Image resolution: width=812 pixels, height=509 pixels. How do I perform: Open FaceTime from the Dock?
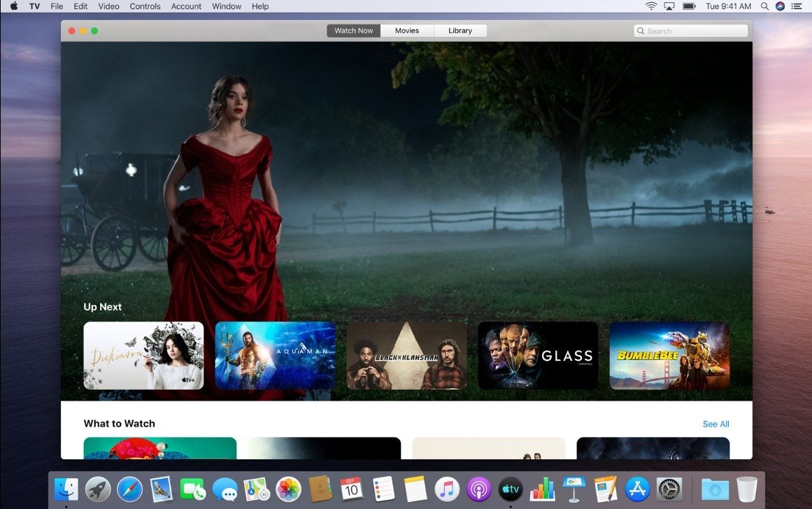click(192, 489)
